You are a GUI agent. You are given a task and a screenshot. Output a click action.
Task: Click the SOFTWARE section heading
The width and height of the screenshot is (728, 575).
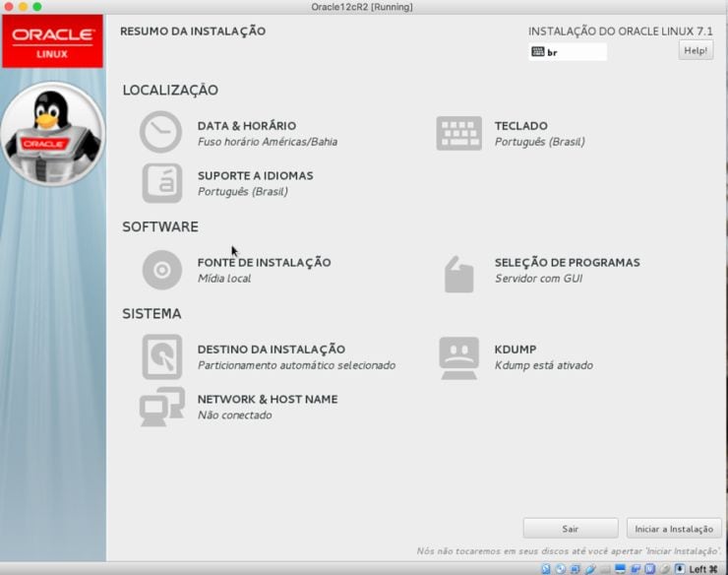click(x=160, y=226)
